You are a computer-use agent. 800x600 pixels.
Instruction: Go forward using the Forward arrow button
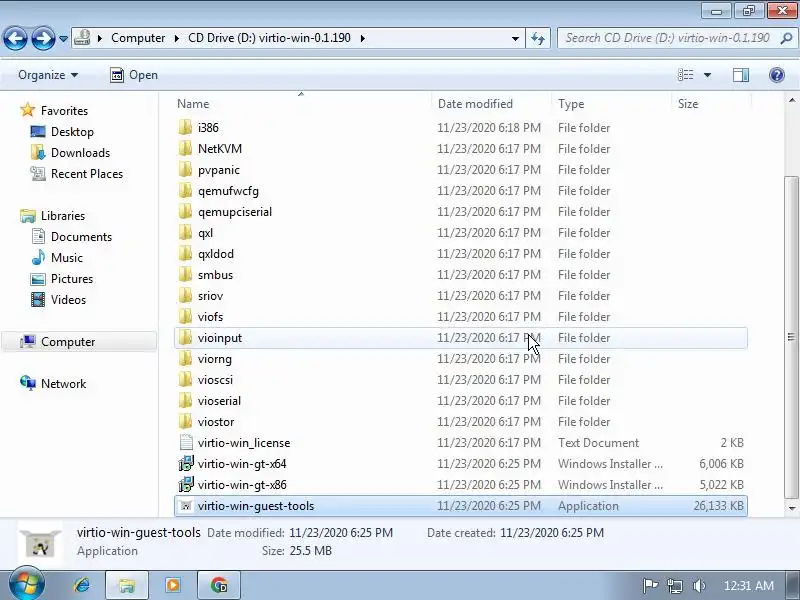click(43, 38)
